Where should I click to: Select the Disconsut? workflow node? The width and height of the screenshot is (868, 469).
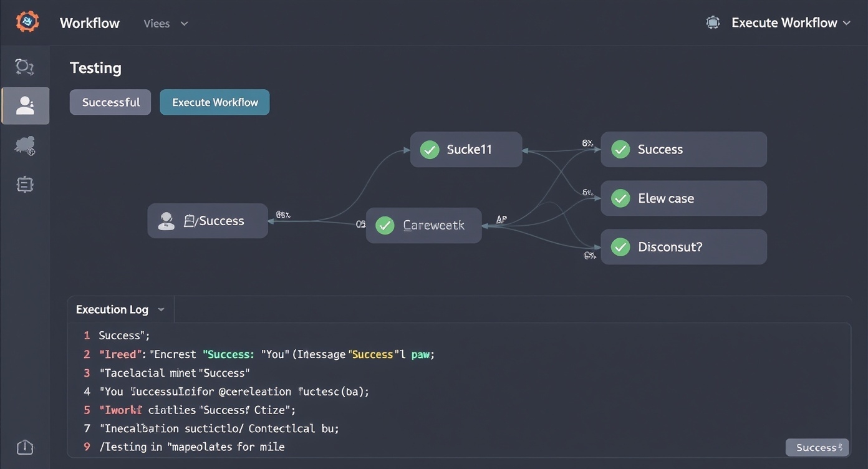pyautogui.click(x=683, y=247)
